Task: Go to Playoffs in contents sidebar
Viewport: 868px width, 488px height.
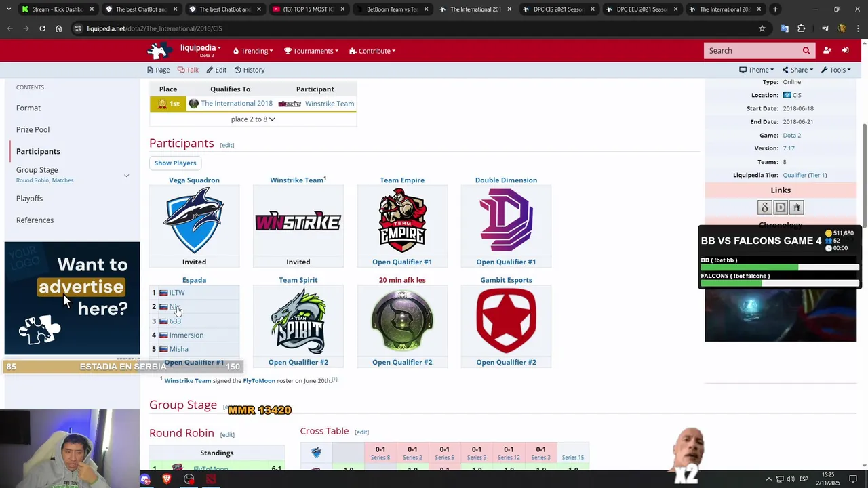Action: tap(29, 199)
